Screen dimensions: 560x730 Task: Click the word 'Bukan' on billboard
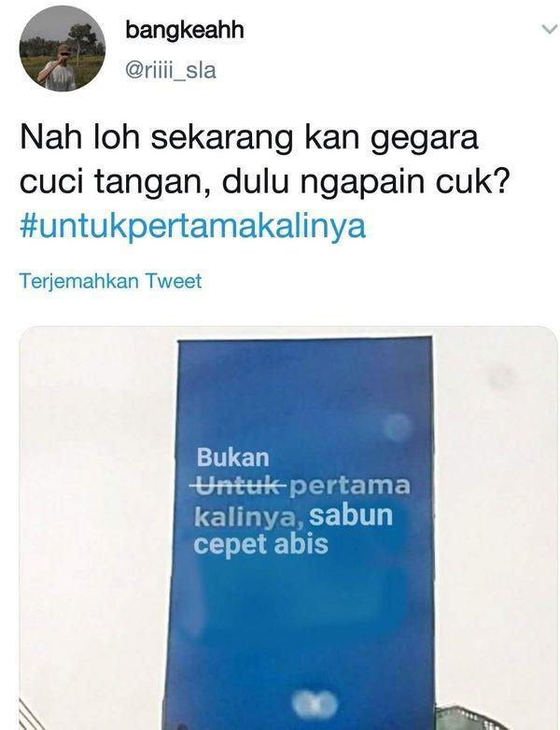pos(232,457)
